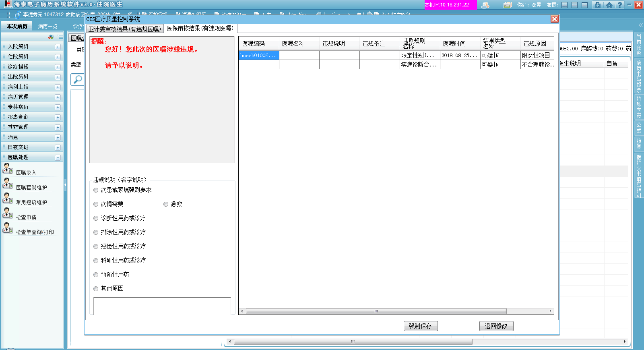Select 病患或家属强烈要求 radio option

pyautogui.click(x=96, y=190)
